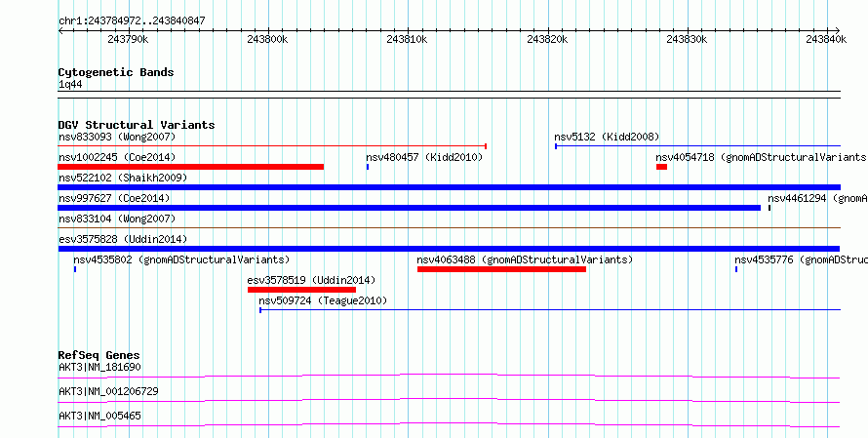This screenshot has height=438, width=868.
Task: Select the nsv997627 blue variant bar
Action: point(409,208)
